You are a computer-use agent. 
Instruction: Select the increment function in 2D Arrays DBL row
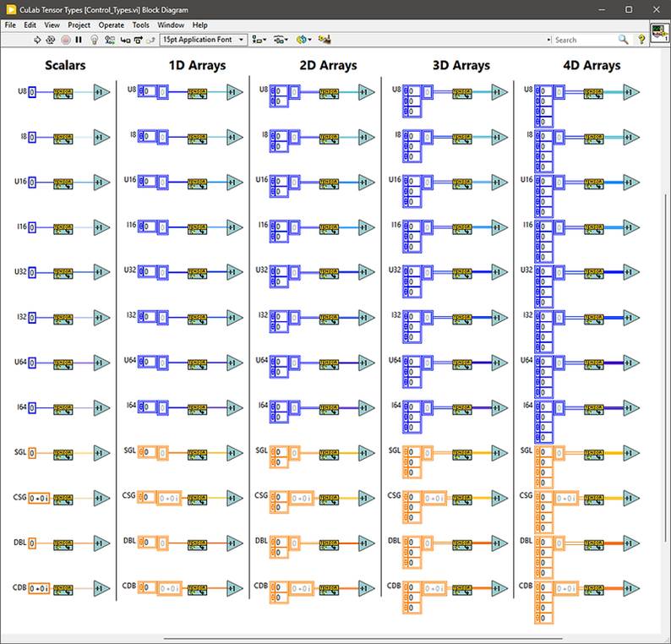pyautogui.click(x=367, y=543)
